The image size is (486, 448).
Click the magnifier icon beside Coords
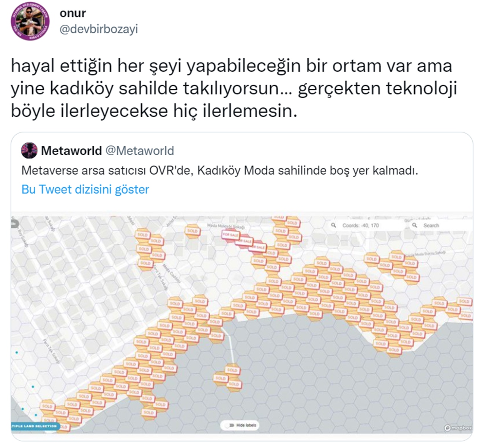(x=334, y=225)
